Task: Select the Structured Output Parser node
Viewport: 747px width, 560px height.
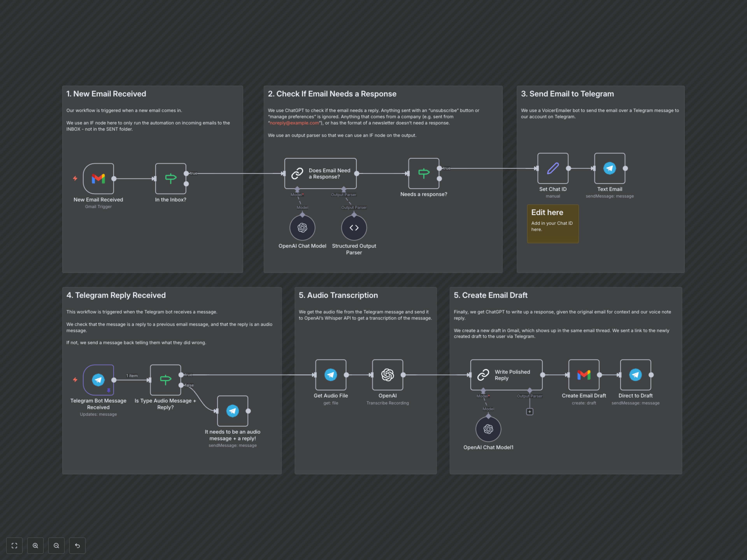Action: [x=354, y=228]
